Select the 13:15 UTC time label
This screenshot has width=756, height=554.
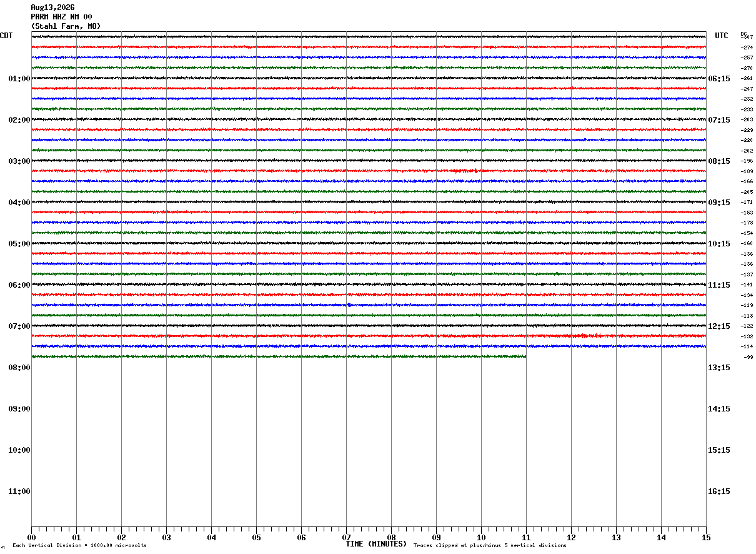point(719,368)
